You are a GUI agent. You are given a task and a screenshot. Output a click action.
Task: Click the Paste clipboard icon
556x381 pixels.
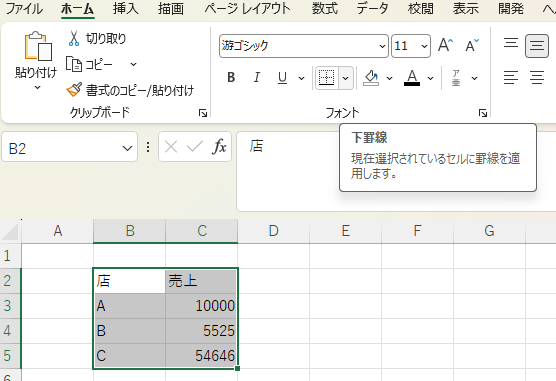[x=38, y=46]
